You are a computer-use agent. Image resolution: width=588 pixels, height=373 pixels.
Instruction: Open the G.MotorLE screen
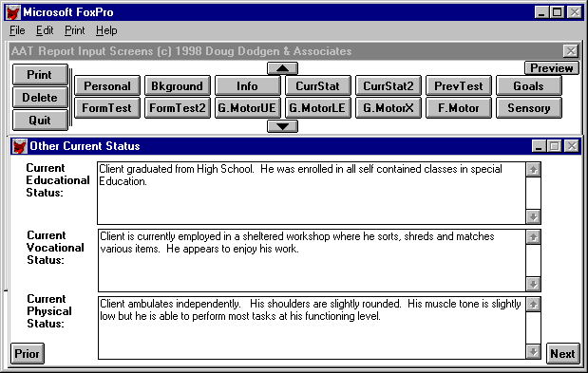(318, 108)
